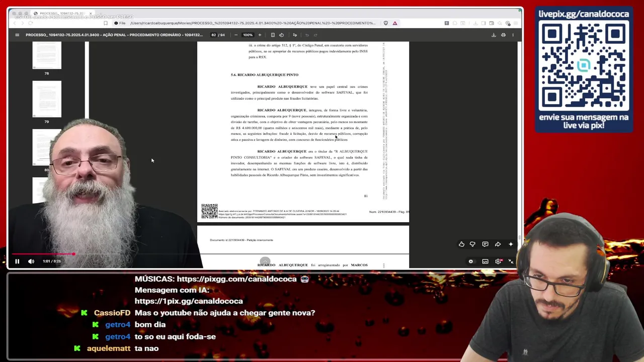
Task: Toggle PDF sidebar hamburger menu
Action: pos(17,35)
